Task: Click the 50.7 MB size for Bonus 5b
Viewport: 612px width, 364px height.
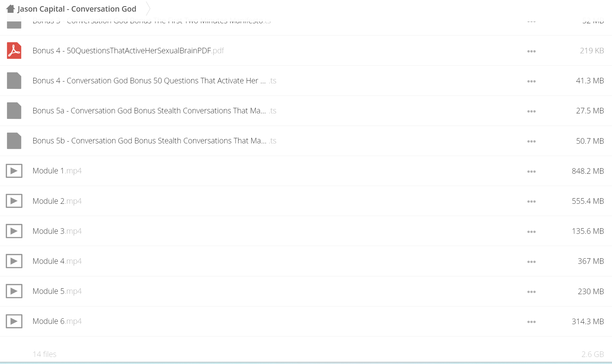Action: (590, 141)
